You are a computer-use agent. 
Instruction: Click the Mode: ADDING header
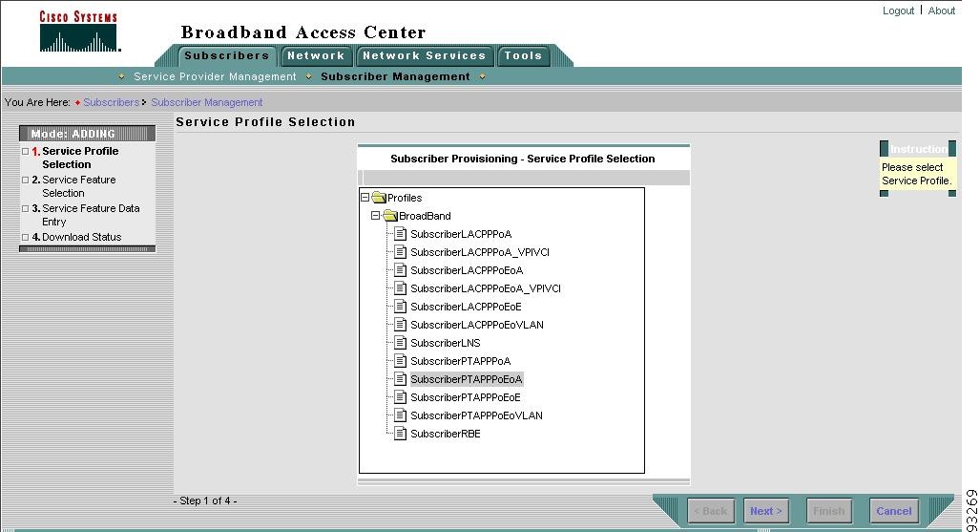pos(87,134)
